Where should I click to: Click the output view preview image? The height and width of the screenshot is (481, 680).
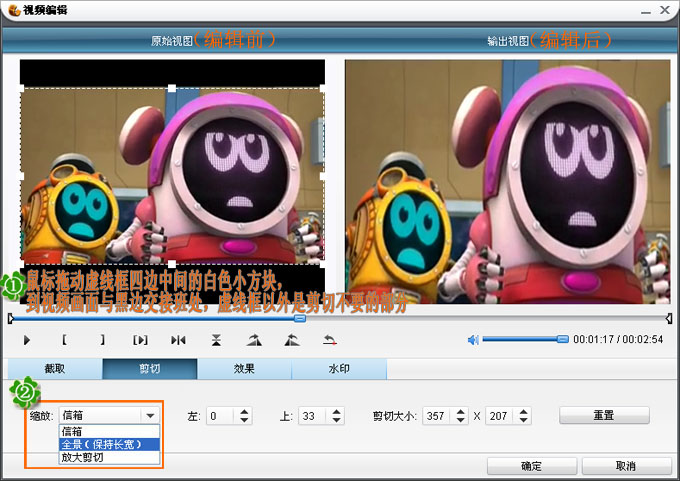tap(507, 181)
